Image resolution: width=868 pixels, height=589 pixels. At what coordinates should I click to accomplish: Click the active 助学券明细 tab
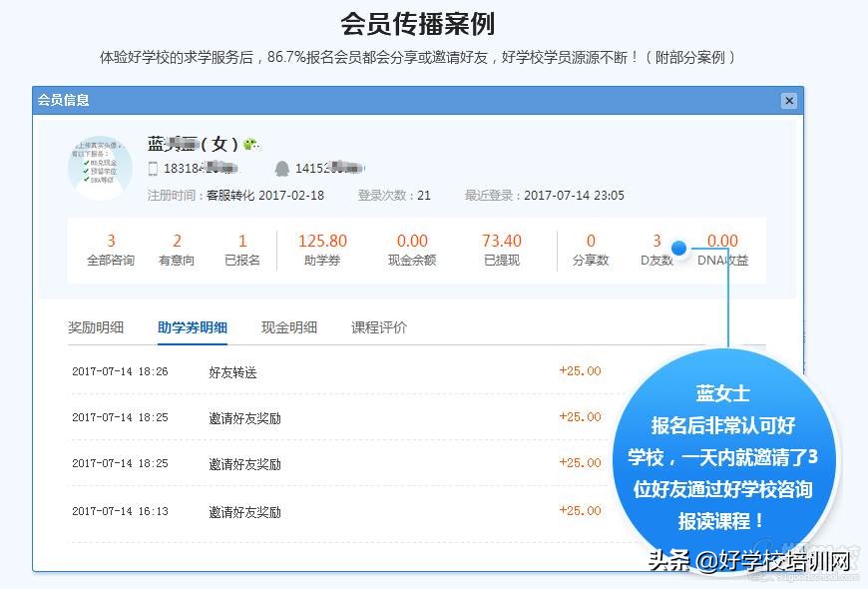[x=193, y=326]
